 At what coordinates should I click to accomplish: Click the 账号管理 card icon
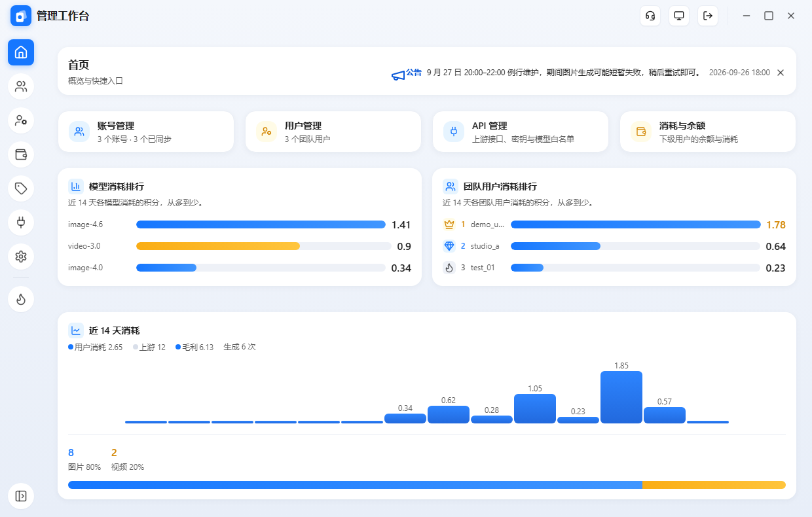(x=79, y=132)
